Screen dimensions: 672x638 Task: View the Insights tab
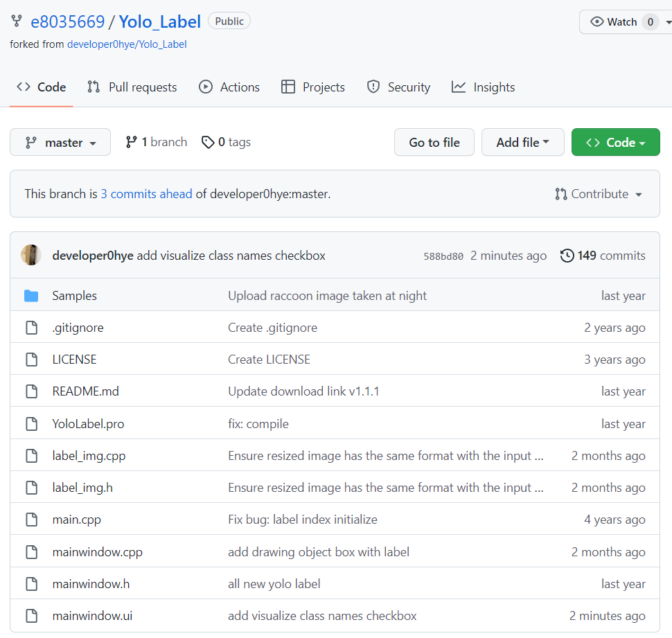[x=483, y=87]
